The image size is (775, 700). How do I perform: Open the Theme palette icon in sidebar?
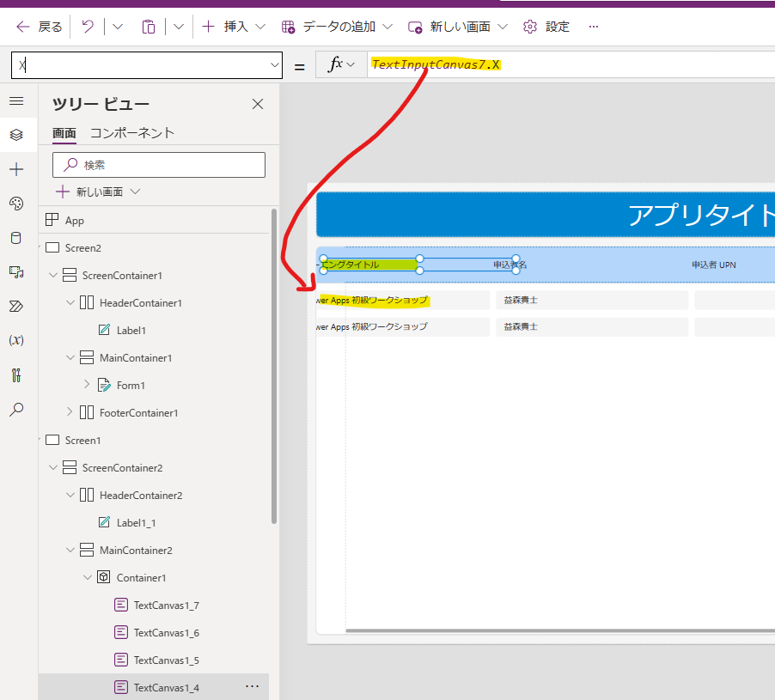coord(16,203)
